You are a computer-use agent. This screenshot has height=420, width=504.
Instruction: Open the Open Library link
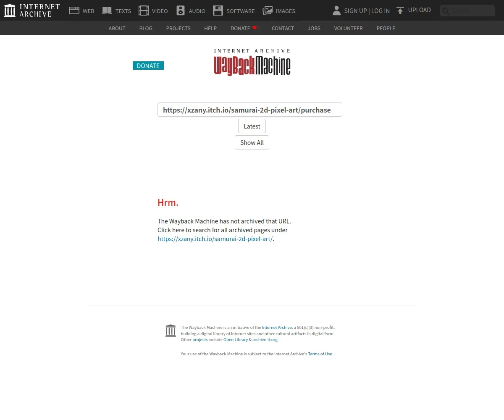236,339
